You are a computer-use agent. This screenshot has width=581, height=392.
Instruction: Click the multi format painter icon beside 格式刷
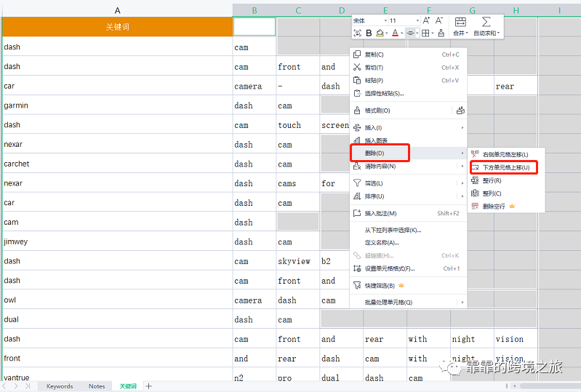coord(460,111)
